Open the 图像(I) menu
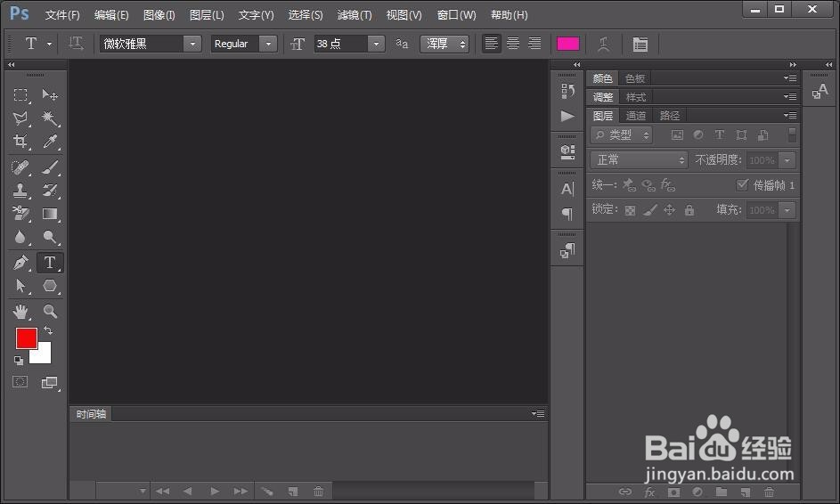Screen dimensions: 840x504 pyautogui.click(x=159, y=15)
